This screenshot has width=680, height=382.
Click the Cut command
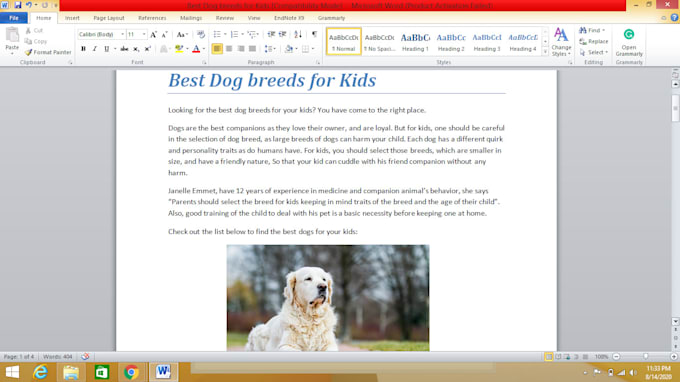[35, 30]
